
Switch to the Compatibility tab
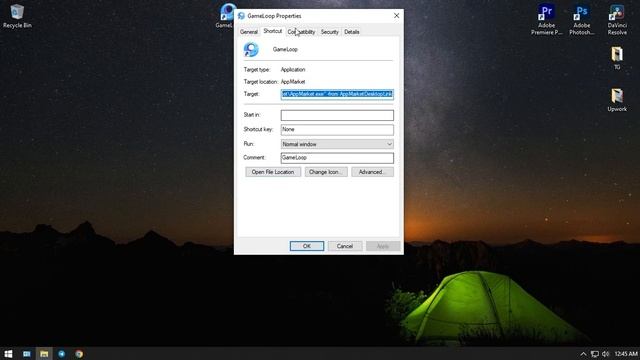coord(301,32)
